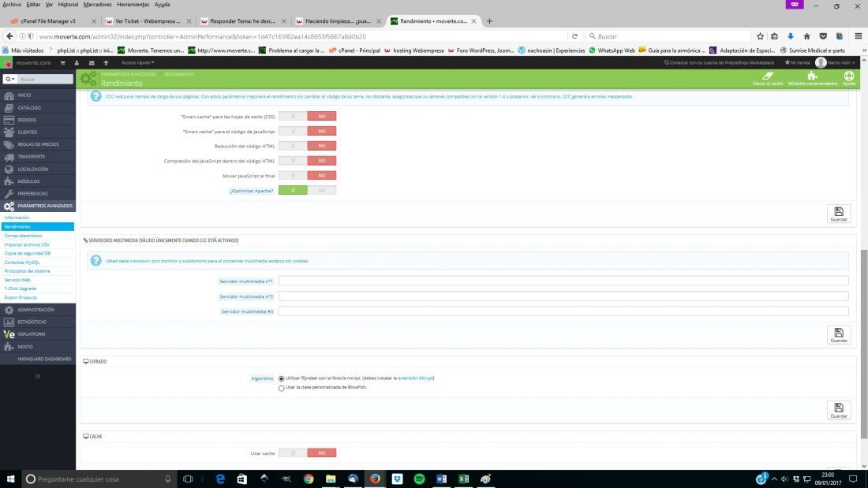Open Pedidos in sidebar
Screen dimensions: 868x488
38,120
